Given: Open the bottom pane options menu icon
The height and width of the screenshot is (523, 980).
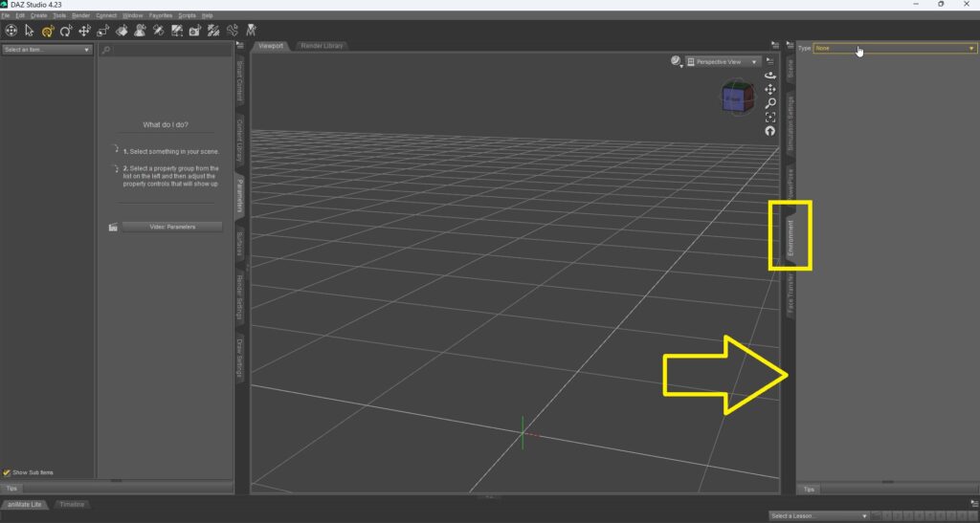Looking at the screenshot, I should [973, 504].
